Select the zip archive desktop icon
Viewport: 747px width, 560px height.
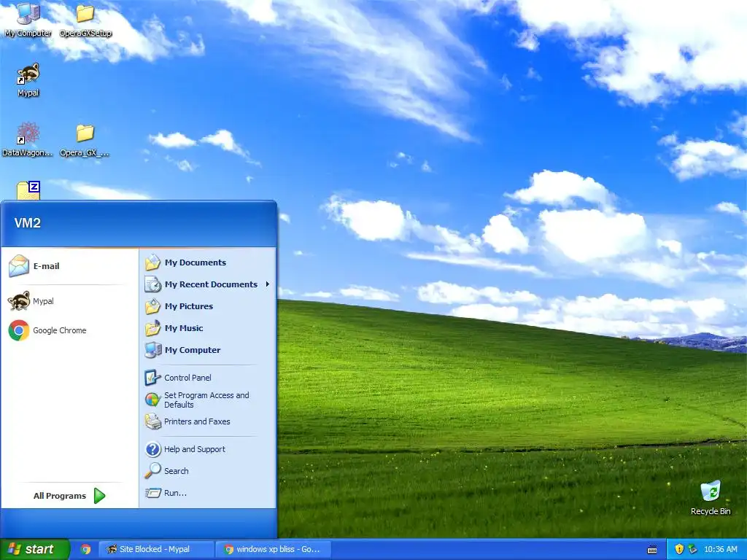click(x=28, y=190)
